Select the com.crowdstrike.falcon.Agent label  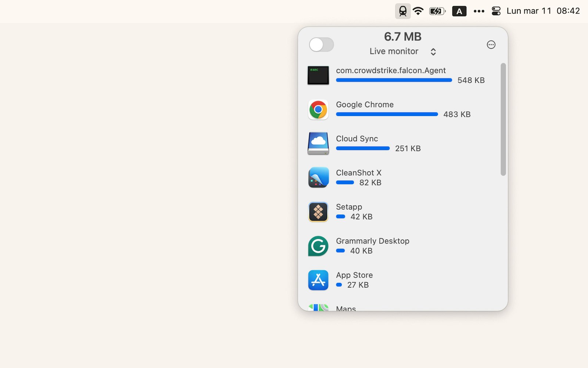(391, 71)
